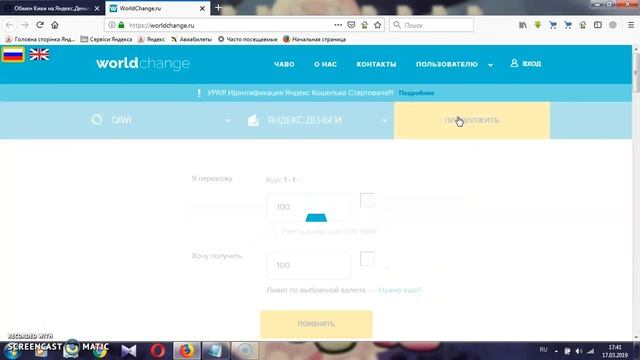This screenshot has width=640, height=360.
Task: Open the КОНТАКТЫ page
Action: pos(376,64)
